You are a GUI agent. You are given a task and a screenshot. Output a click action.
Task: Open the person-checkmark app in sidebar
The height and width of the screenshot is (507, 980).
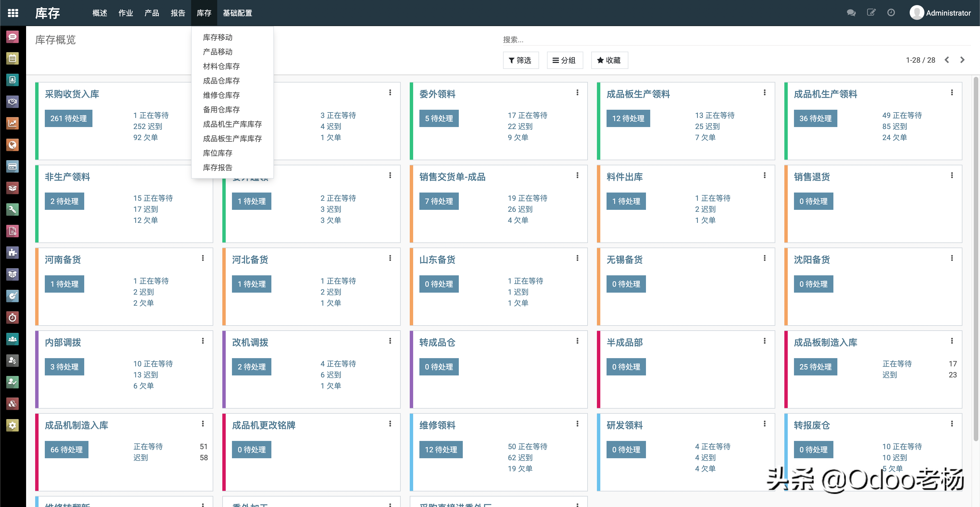coord(12,382)
